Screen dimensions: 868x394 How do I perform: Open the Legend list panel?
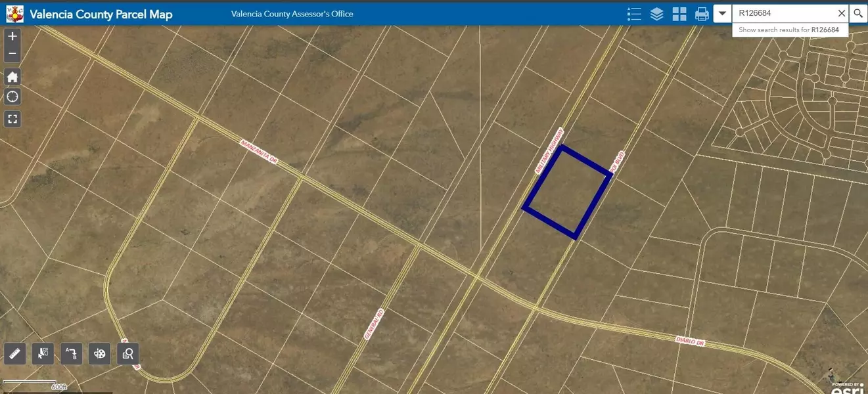(634, 14)
